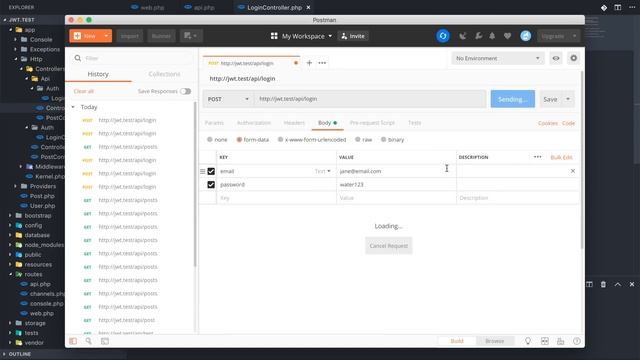Click the Clear all link
The height and width of the screenshot is (360, 640).
pos(84,91)
